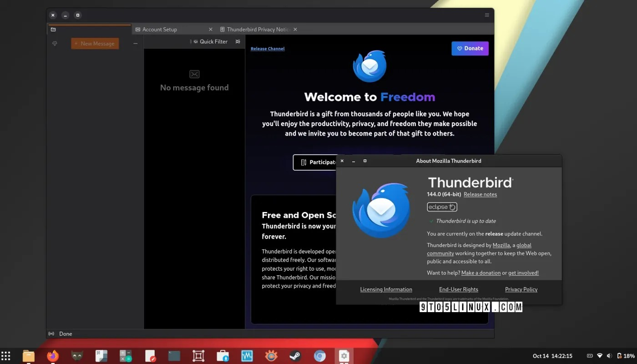Open the more options menu beside New Message

135,43
